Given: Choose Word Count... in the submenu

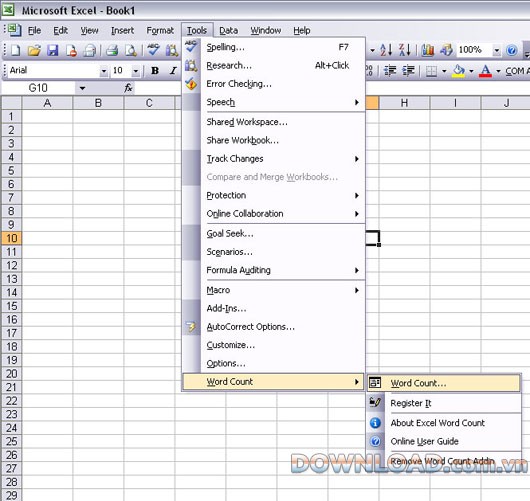Looking at the screenshot, I should pos(444,383).
